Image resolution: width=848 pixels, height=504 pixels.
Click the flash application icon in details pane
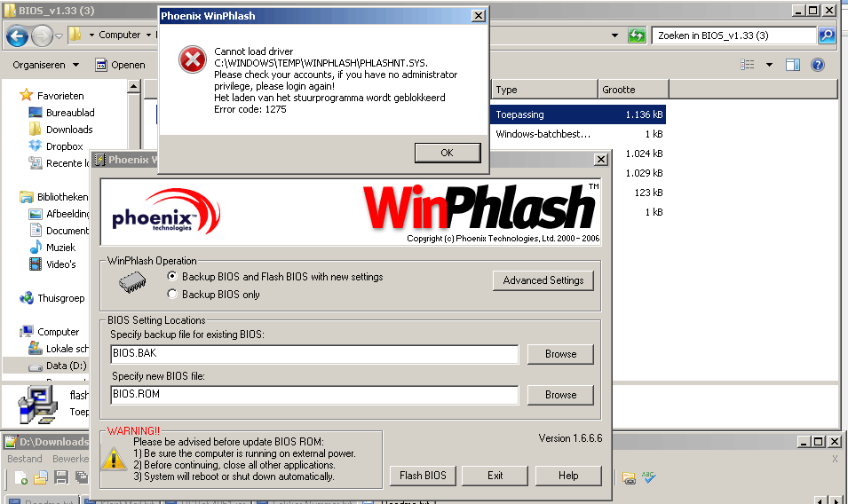click(37, 405)
